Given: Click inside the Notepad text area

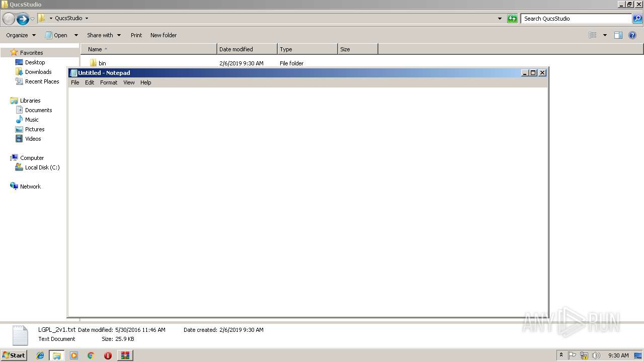Looking at the screenshot, I should [x=307, y=202].
